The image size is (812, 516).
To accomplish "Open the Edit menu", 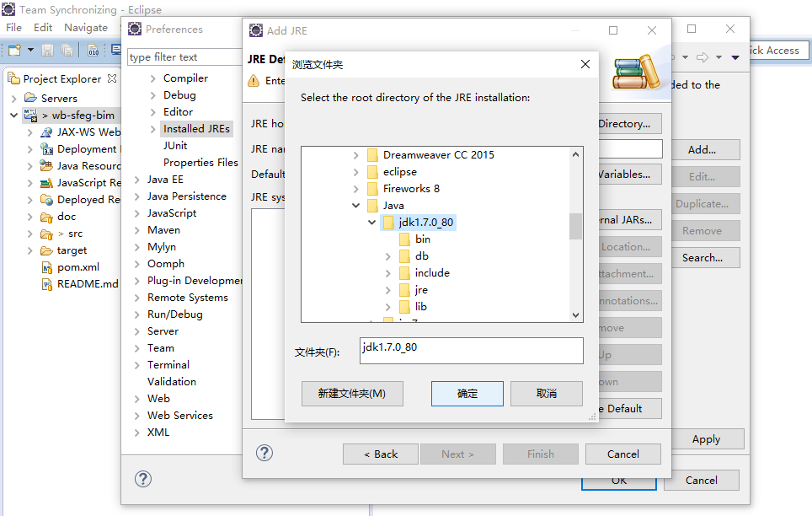I will (x=43, y=28).
